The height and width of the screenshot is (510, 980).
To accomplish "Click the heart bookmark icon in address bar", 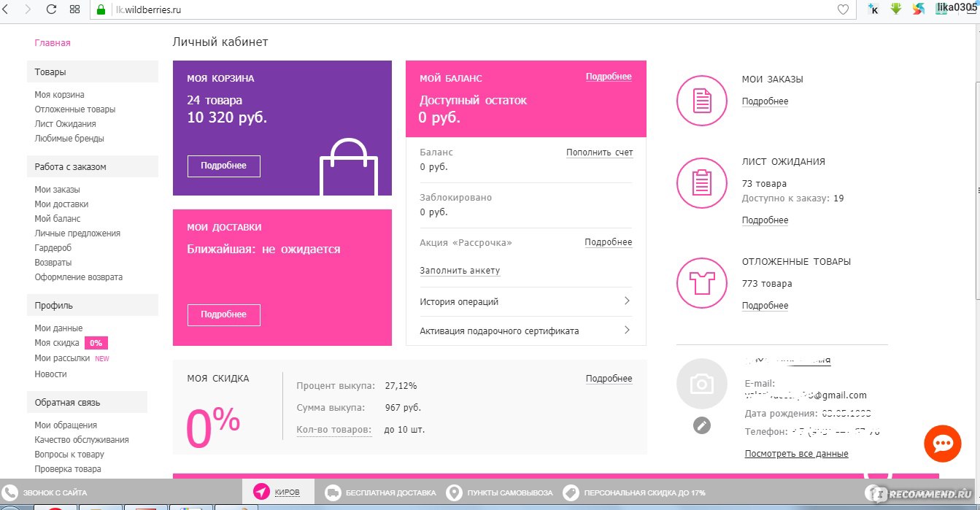I will tap(843, 9).
